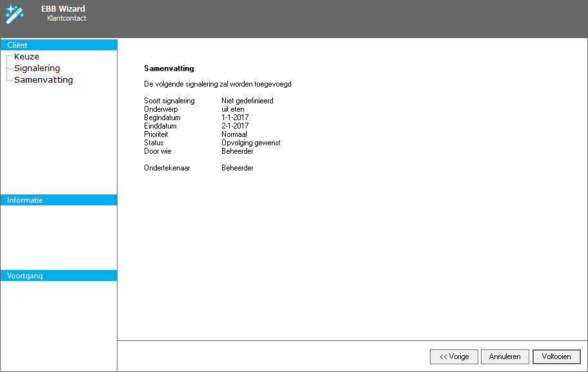Select Samenvatting in the sidebar tree
The image size is (588, 372).
click(x=43, y=80)
